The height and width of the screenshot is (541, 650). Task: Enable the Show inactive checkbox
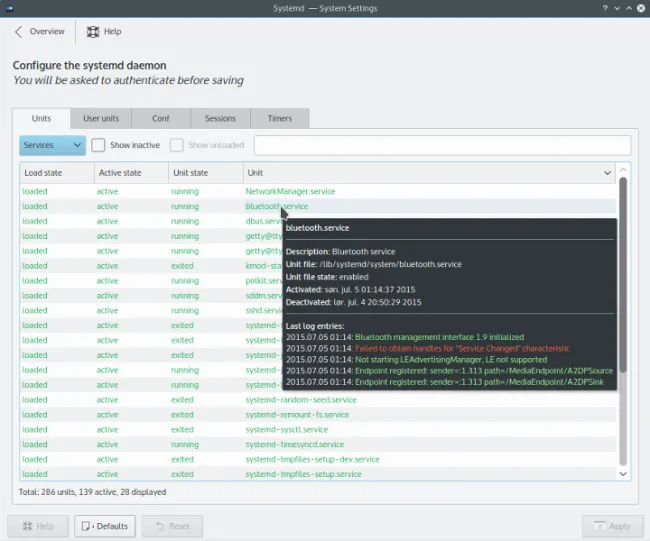98,145
